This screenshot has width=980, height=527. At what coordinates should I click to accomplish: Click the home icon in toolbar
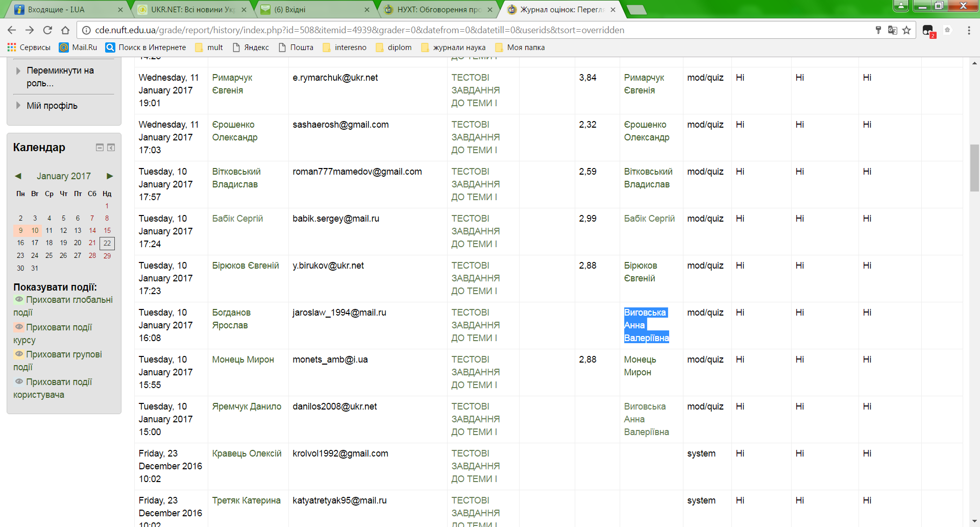65,30
